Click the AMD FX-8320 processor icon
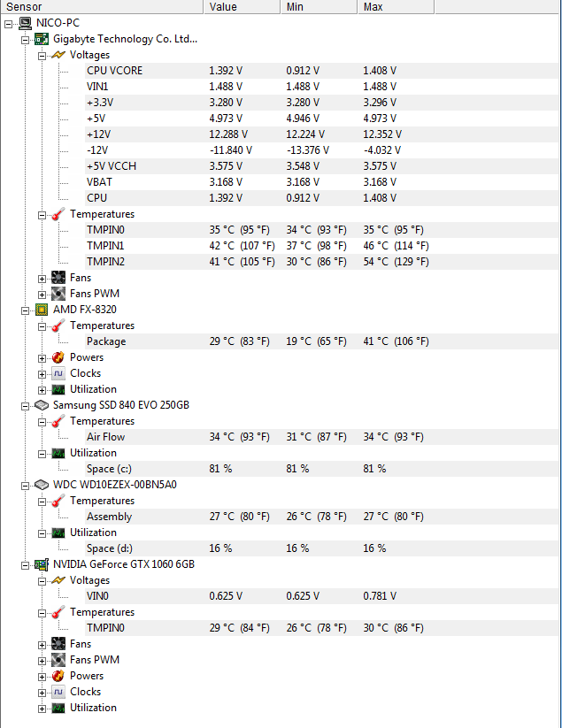 (x=42, y=310)
